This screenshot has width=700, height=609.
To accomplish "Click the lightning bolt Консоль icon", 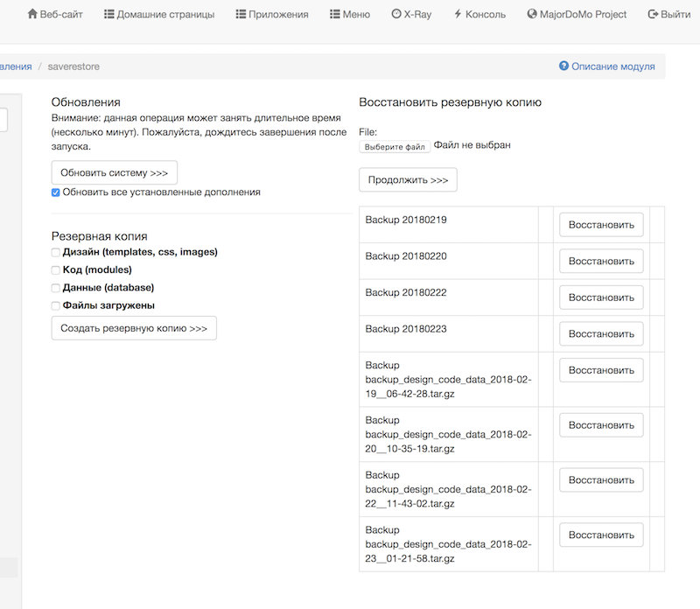I will [x=458, y=15].
